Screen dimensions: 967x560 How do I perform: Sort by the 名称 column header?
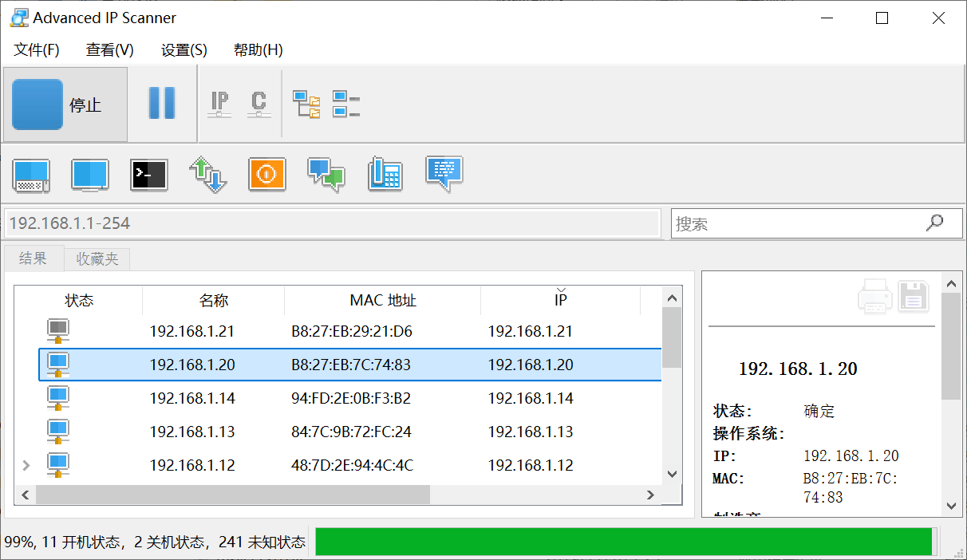tap(214, 301)
